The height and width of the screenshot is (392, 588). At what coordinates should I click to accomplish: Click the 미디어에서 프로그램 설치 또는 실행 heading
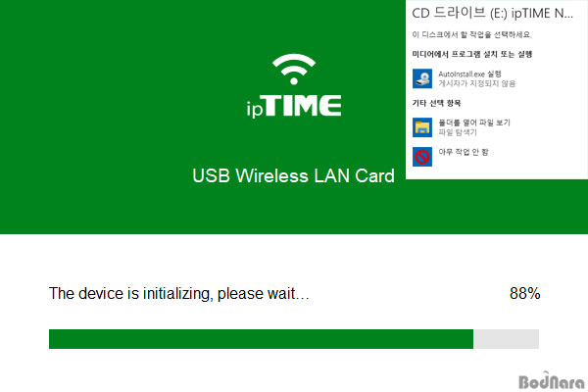pos(472,55)
